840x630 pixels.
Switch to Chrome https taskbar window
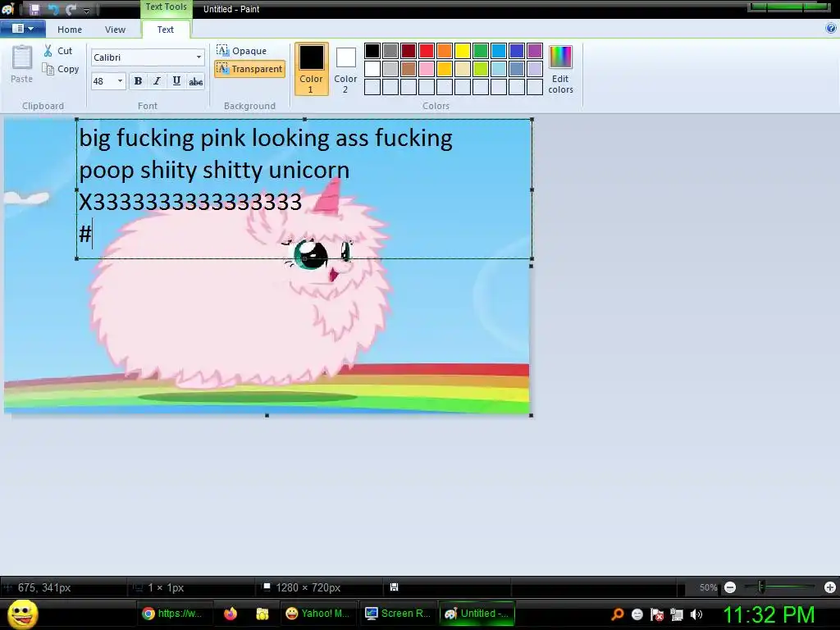(x=176, y=614)
